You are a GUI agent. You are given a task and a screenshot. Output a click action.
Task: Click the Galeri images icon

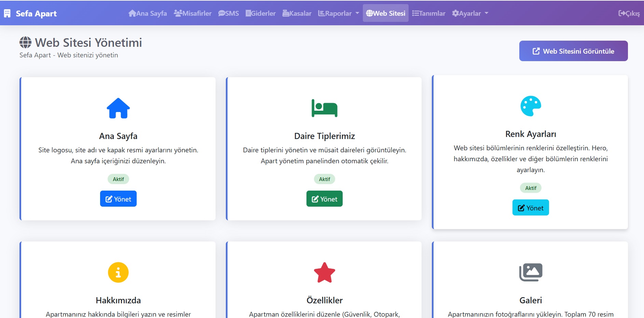click(x=531, y=272)
